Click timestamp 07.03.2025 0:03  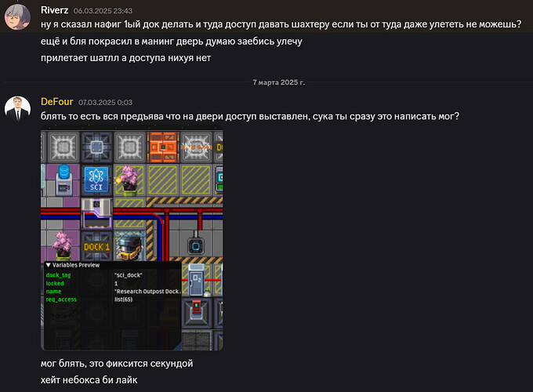tap(105, 103)
